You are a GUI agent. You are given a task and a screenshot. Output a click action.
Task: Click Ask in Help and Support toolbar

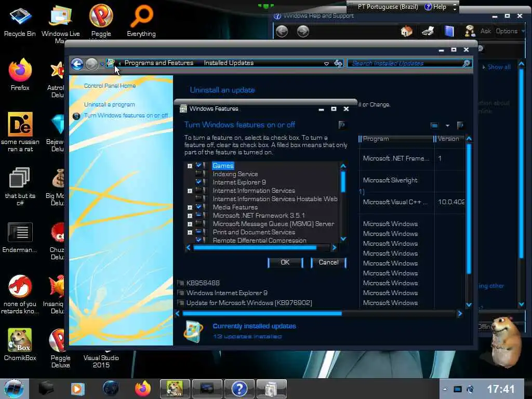pyautogui.click(x=486, y=31)
